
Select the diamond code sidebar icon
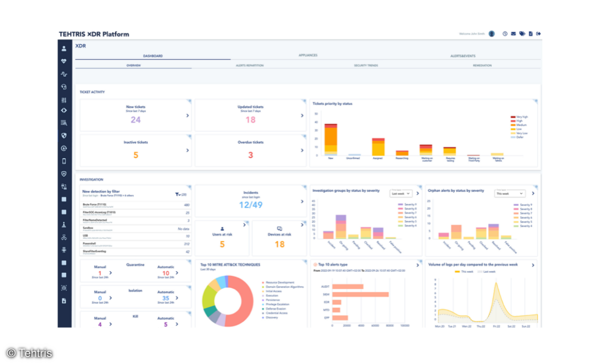64,110
